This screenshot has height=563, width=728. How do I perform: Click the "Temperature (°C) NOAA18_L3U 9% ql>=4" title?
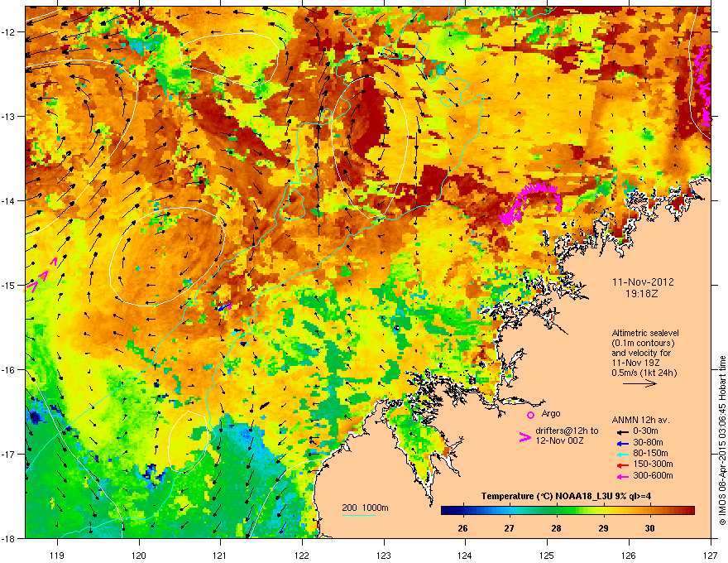tap(566, 496)
